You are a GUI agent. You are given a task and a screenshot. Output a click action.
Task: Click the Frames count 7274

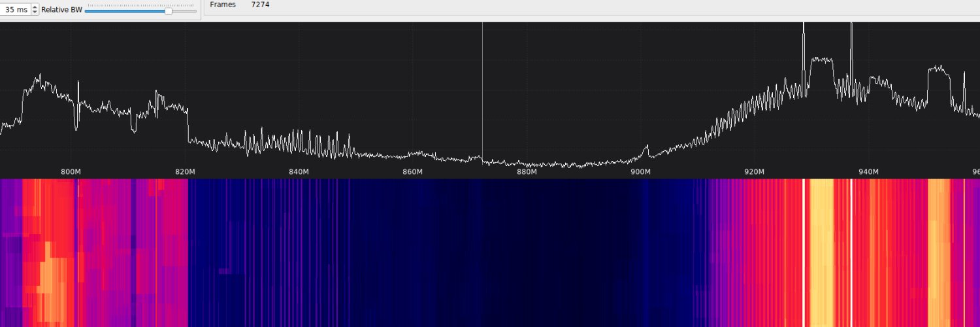[x=261, y=5]
